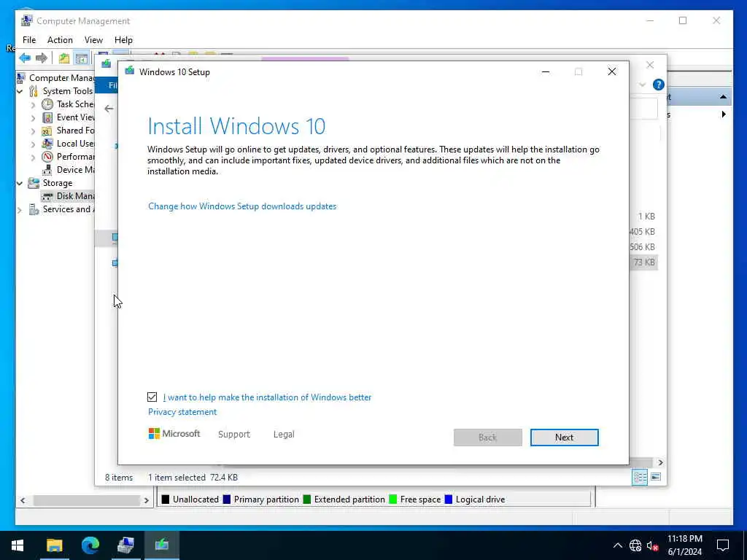Switch Explorer to large icons view

tap(656, 477)
